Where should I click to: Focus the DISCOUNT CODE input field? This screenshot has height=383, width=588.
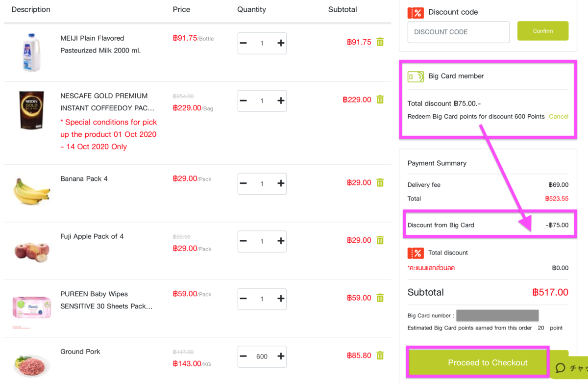(x=458, y=32)
